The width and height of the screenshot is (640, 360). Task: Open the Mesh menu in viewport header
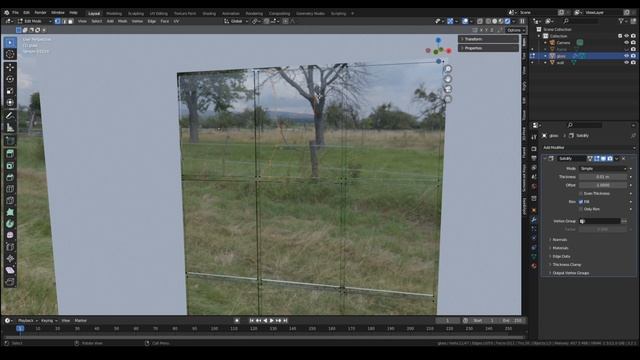point(122,21)
